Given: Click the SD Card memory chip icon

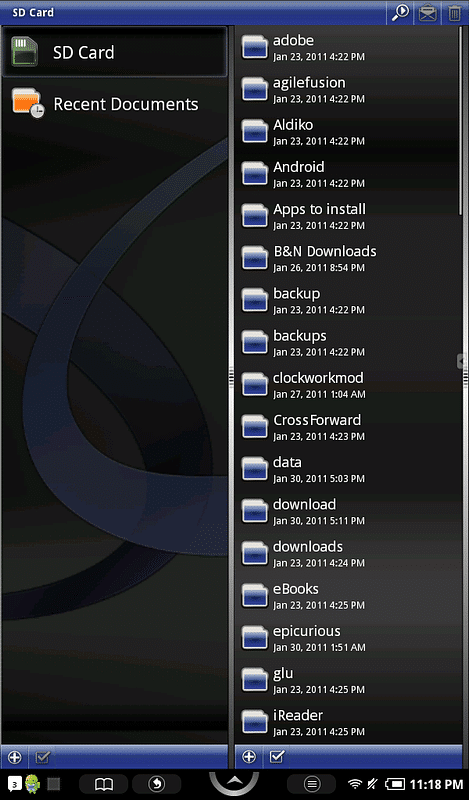Looking at the screenshot, I should pyautogui.click(x=26, y=52).
